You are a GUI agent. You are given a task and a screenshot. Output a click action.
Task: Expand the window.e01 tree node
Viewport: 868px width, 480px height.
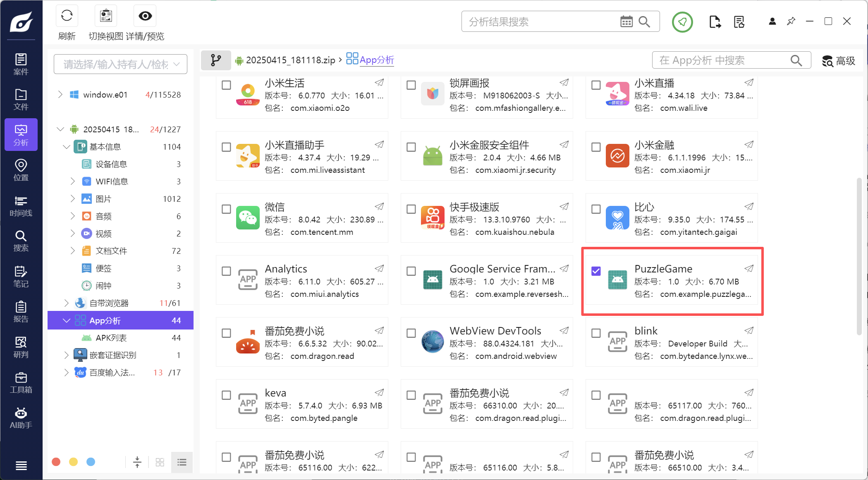click(x=60, y=95)
